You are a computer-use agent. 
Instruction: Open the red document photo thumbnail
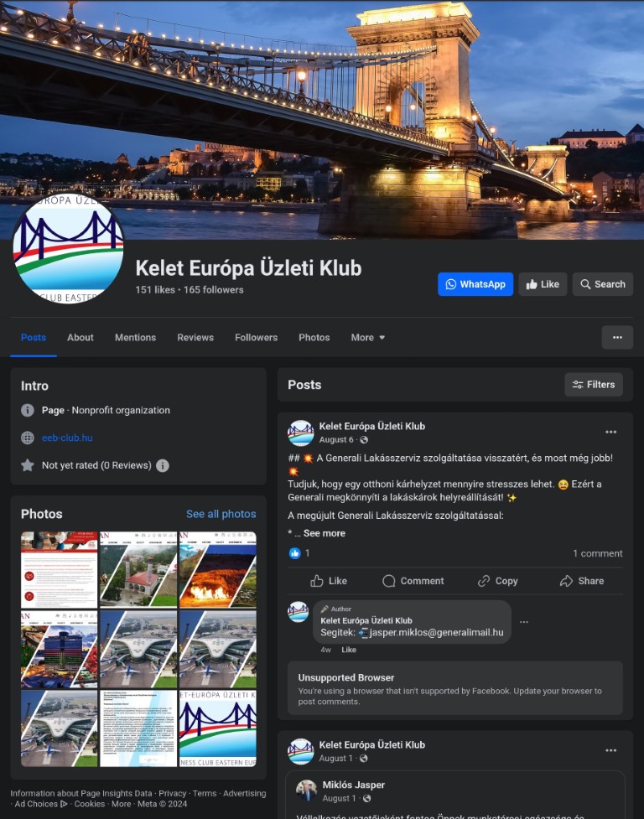[59, 570]
